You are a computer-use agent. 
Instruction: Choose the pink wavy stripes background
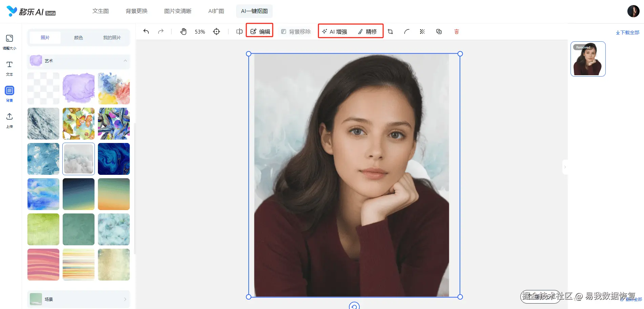(43, 265)
